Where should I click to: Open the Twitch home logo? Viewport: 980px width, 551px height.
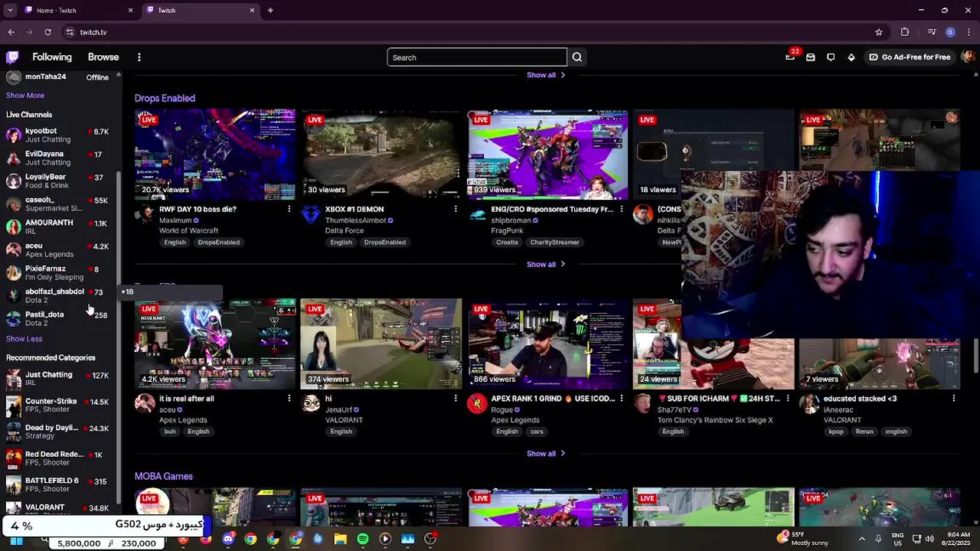click(12, 57)
